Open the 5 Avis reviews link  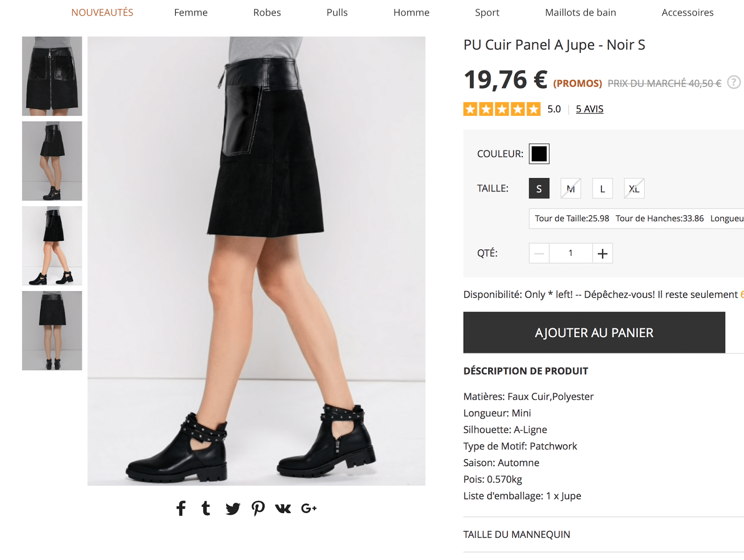pos(589,109)
